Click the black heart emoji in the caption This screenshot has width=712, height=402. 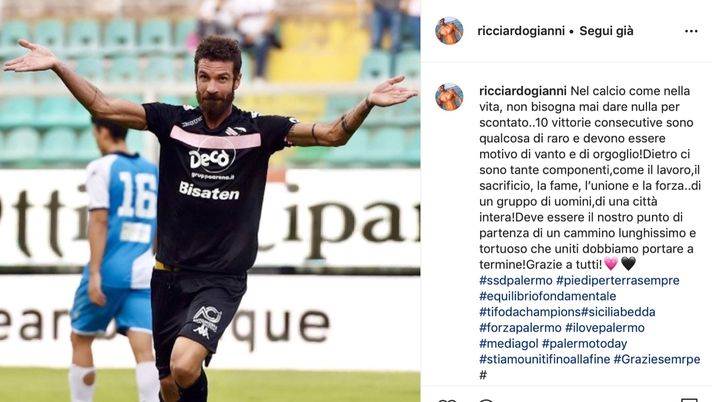[628, 264]
